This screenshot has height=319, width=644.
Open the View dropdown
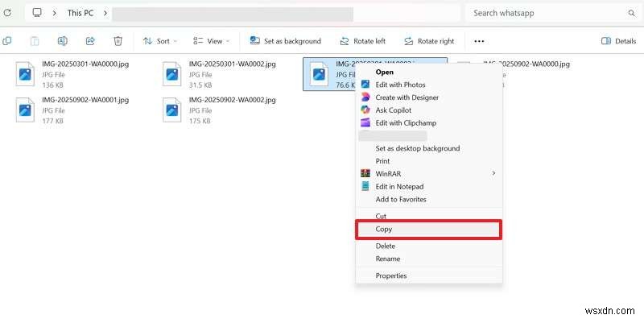[x=212, y=41]
